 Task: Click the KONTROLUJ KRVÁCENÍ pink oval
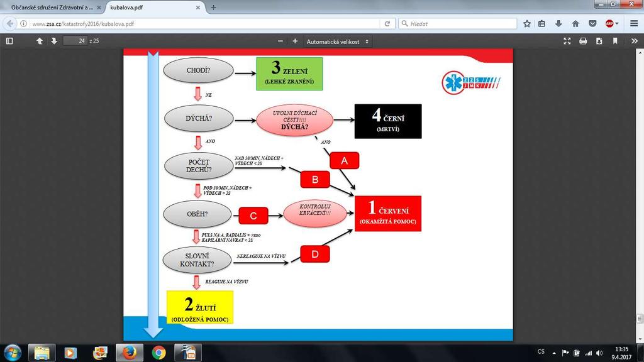315,212
